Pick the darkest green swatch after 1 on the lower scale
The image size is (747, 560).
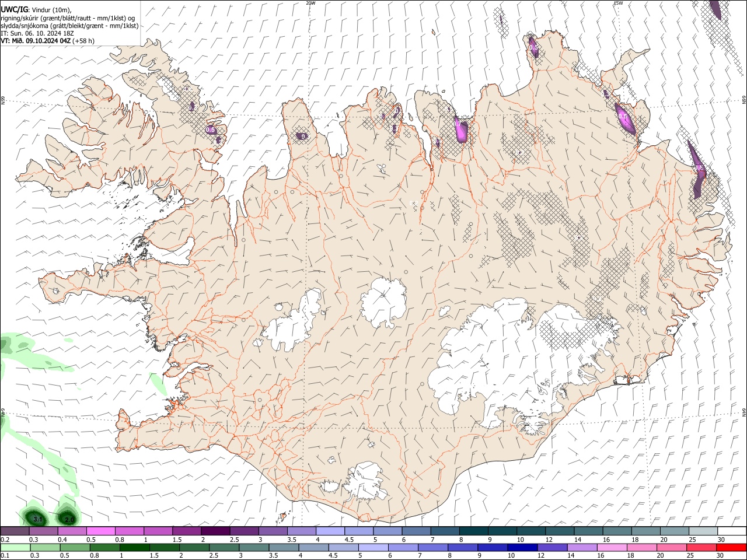click(134, 547)
